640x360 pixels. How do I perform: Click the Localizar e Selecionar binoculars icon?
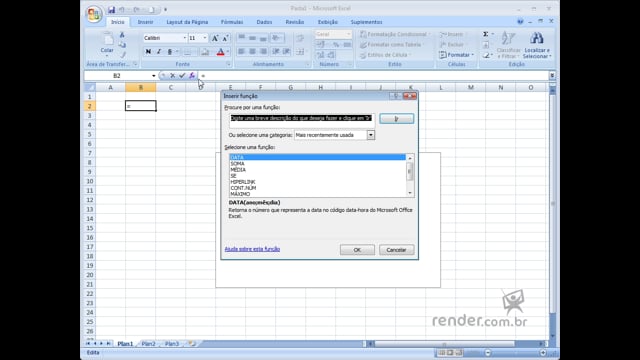coord(536,38)
